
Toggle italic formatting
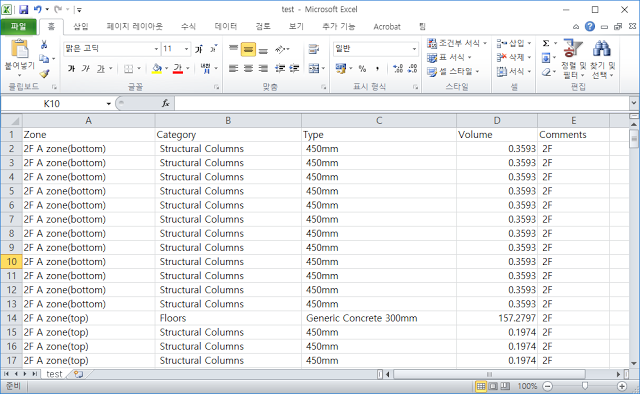click(x=85, y=69)
